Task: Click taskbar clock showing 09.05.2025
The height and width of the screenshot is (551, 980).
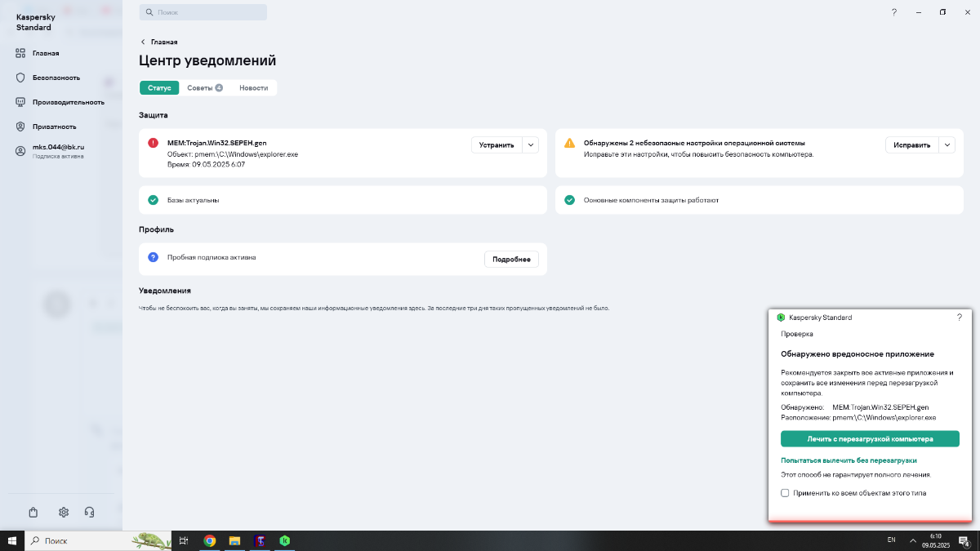Action: pyautogui.click(x=935, y=540)
